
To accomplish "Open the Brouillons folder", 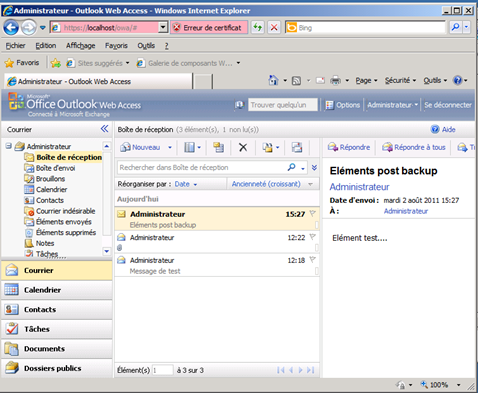I will (50, 179).
